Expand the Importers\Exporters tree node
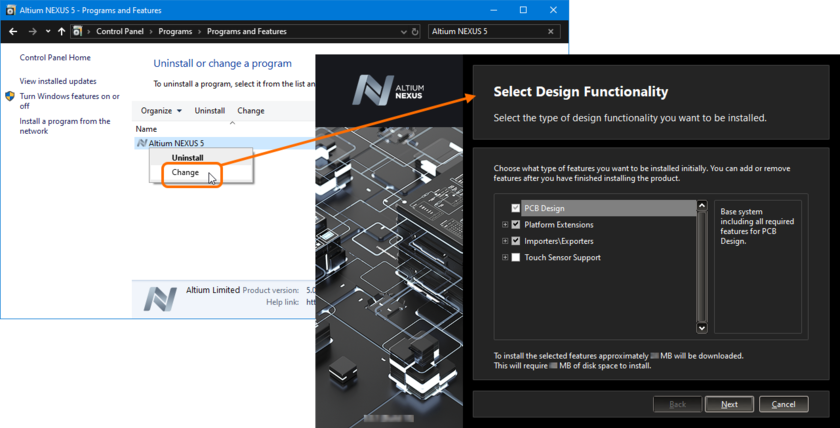The height and width of the screenshot is (428, 840). coord(505,242)
